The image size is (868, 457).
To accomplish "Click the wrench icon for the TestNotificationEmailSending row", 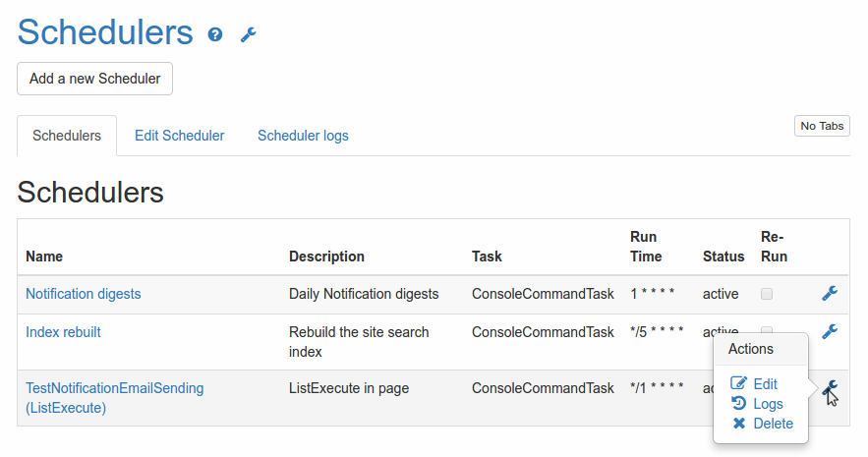I will [x=829, y=387].
